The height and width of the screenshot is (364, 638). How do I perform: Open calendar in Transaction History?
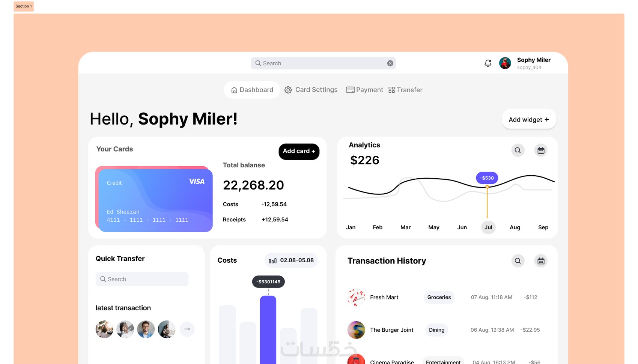pos(541,261)
